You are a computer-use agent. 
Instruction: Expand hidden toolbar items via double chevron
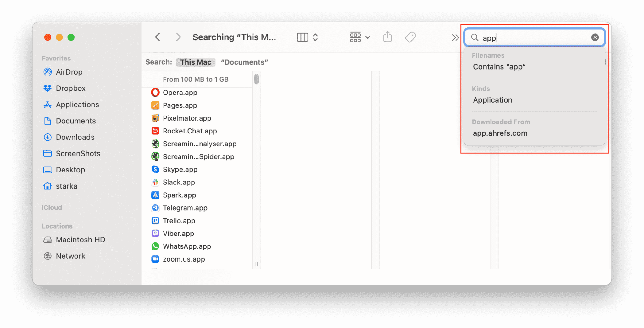pos(455,37)
